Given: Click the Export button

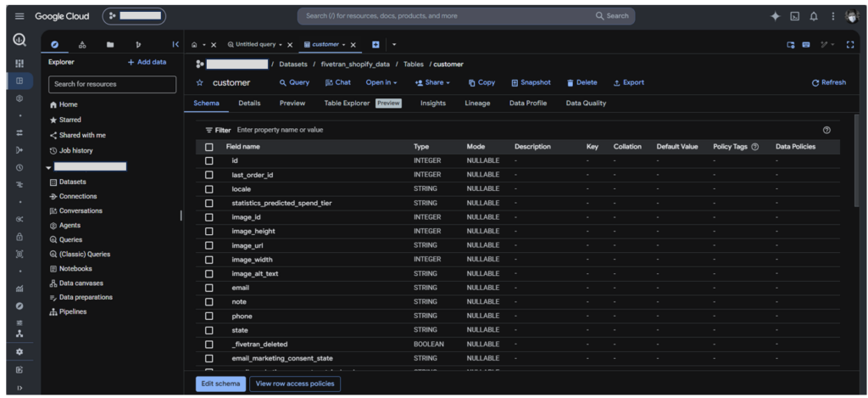Looking at the screenshot, I should pos(629,82).
